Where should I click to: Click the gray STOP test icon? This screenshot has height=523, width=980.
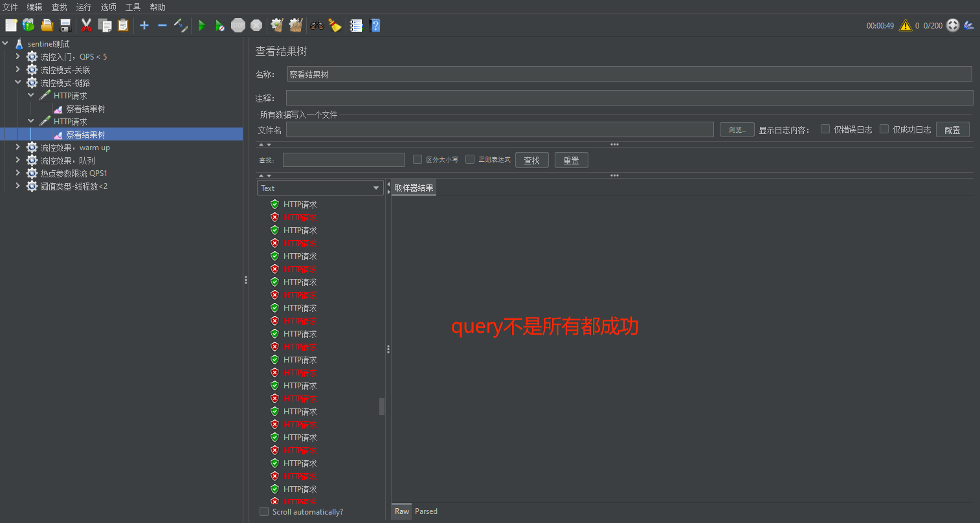pos(238,25)
